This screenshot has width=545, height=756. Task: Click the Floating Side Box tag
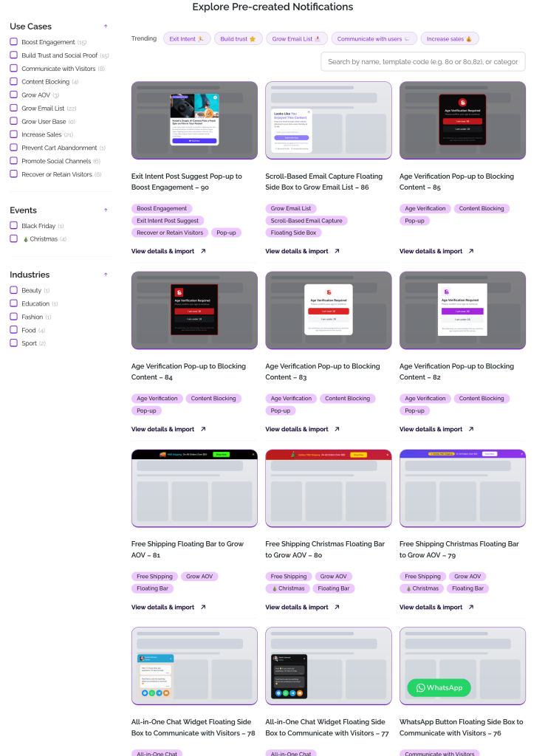[x=293, y=233]
